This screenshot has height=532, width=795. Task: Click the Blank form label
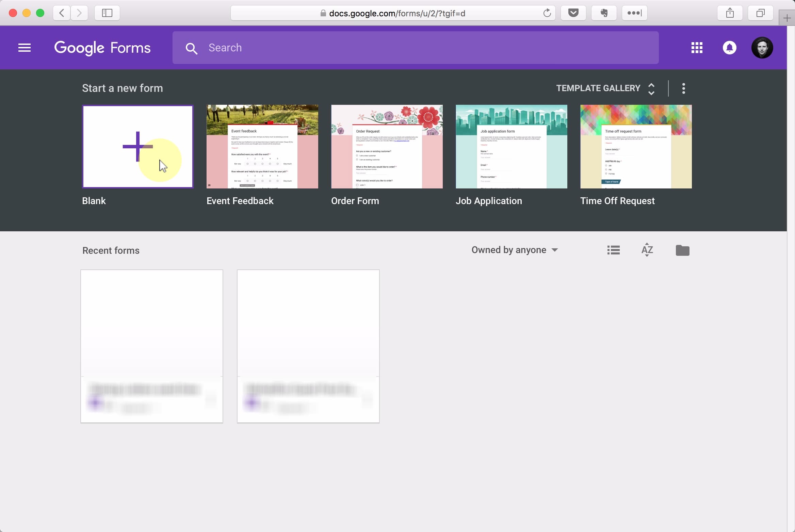coord(94,201)
